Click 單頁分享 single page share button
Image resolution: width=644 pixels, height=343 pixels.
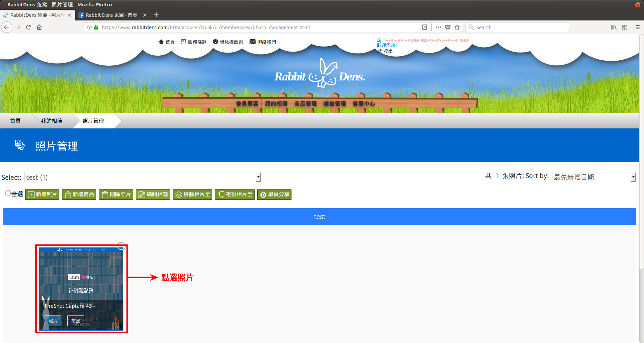click(x=274, y=194)
